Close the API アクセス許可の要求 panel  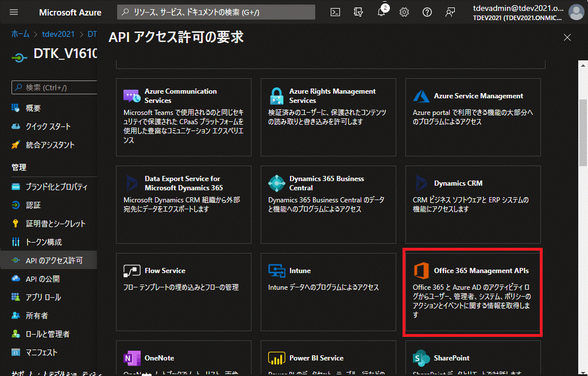567,37
